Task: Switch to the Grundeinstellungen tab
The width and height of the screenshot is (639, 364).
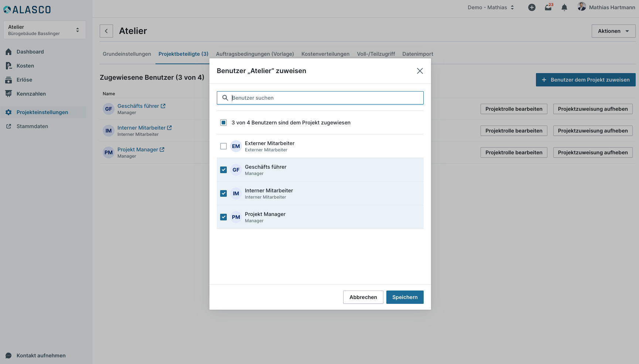Action: pos(127,54)
